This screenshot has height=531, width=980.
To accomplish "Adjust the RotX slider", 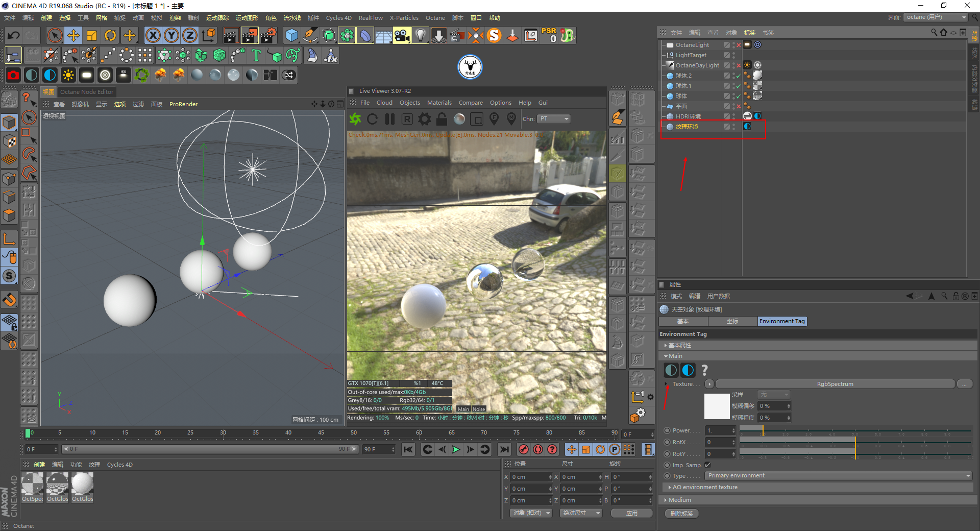I will click(x=855, y=443).
